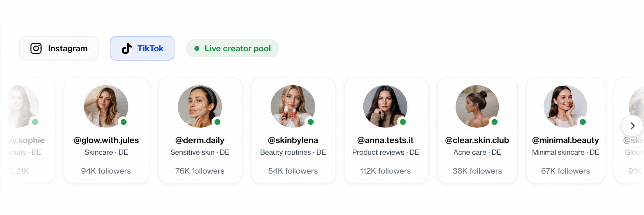Open the @derm.daily profile photo
This screenshot has height=215, width=644.
[200, 106]
